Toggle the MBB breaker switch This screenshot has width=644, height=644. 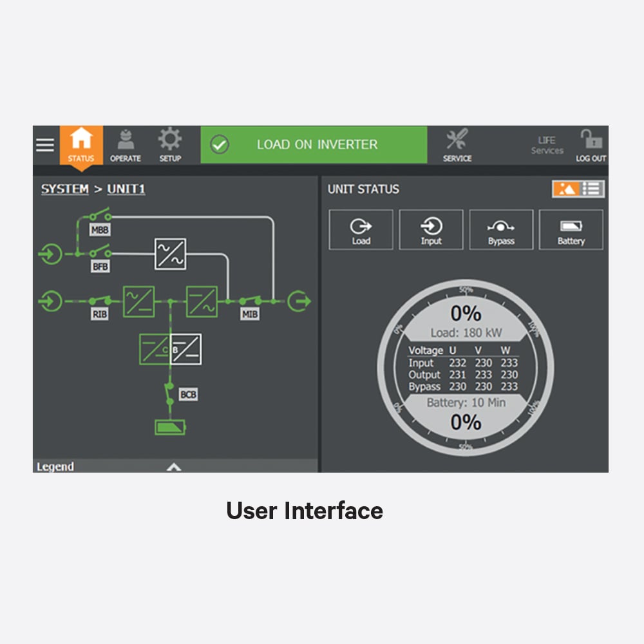pyautogui.click(x=100, y=217)
